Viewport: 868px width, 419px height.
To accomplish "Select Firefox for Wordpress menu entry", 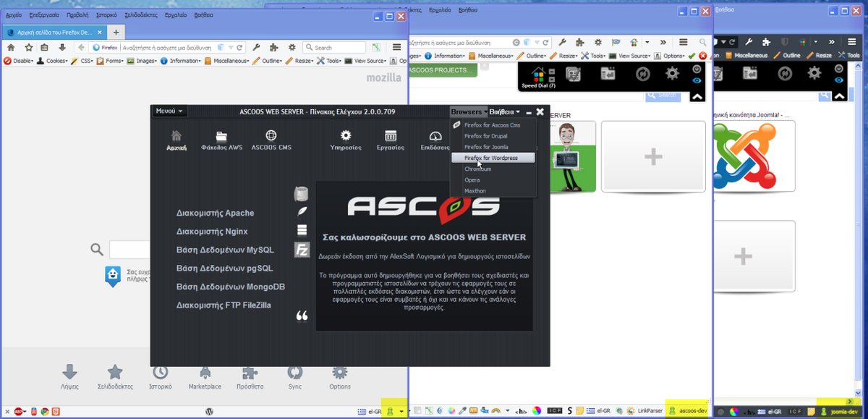I will pyautogui.click(x=493, y=158).
